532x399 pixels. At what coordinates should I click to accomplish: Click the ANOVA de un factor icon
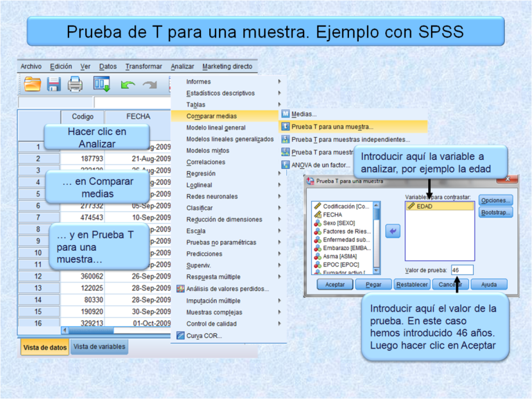pyautogui.click(x=285, y=165)
